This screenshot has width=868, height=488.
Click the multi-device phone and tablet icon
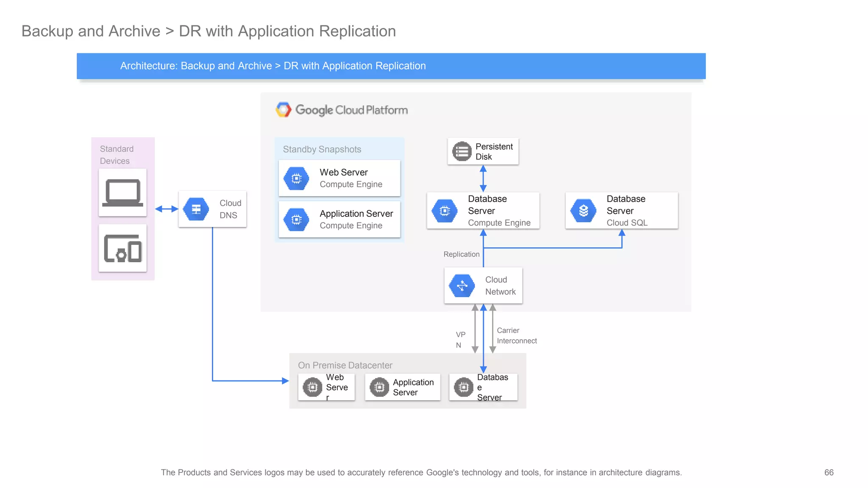click(122, 248)
